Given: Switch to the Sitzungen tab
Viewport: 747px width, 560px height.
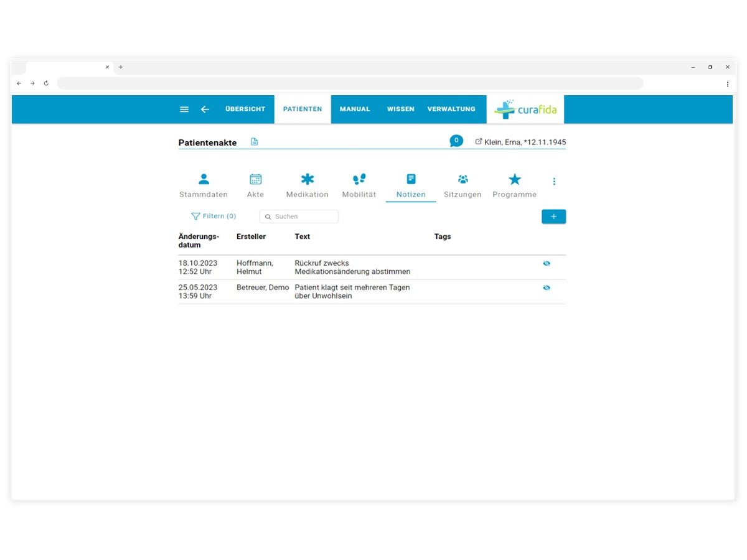Looking at the screenshot, I should pos(463,186).
